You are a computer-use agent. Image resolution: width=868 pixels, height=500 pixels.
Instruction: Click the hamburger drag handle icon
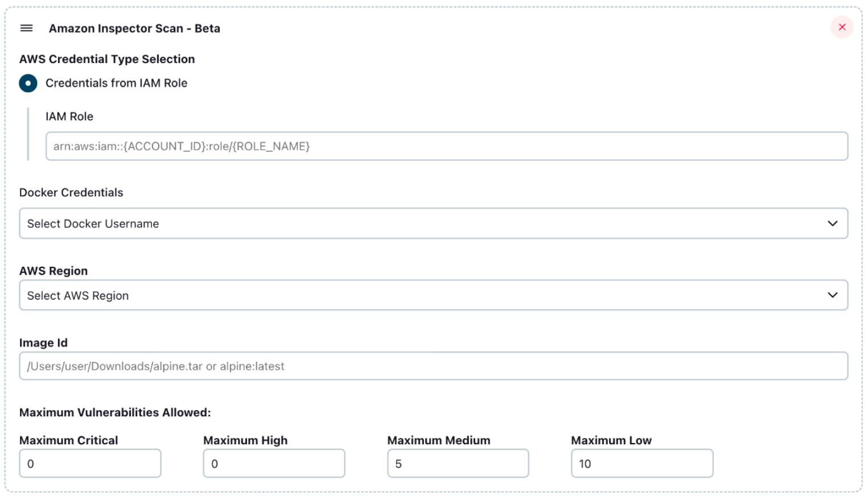tap(26, 28)
